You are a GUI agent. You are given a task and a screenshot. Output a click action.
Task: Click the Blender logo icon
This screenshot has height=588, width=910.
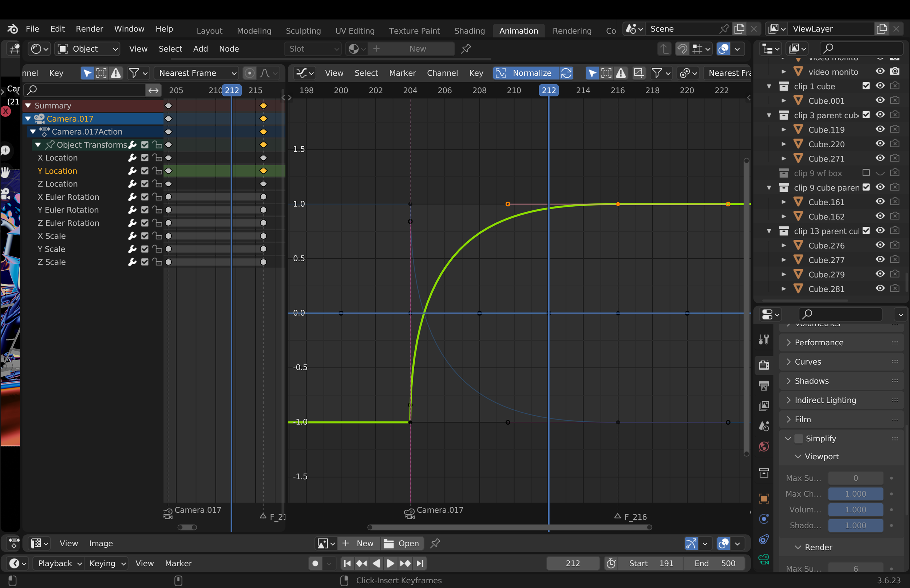coord(12,29)
